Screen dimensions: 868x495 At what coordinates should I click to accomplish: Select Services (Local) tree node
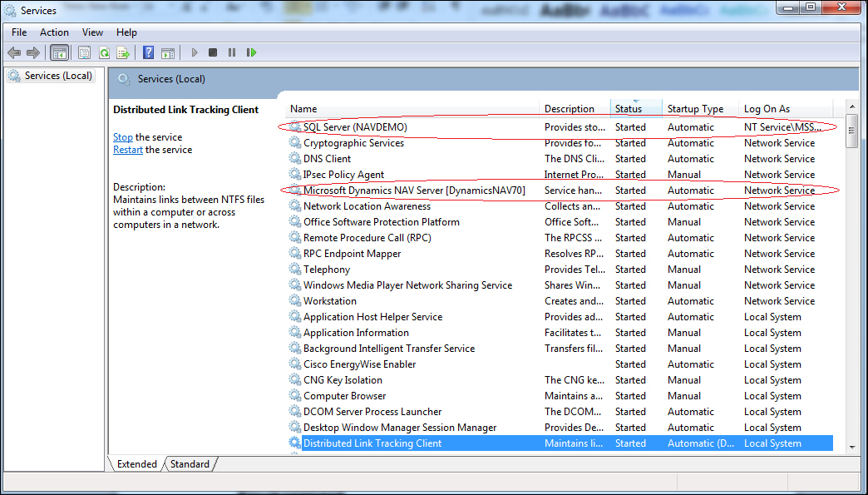click(51, 76)
